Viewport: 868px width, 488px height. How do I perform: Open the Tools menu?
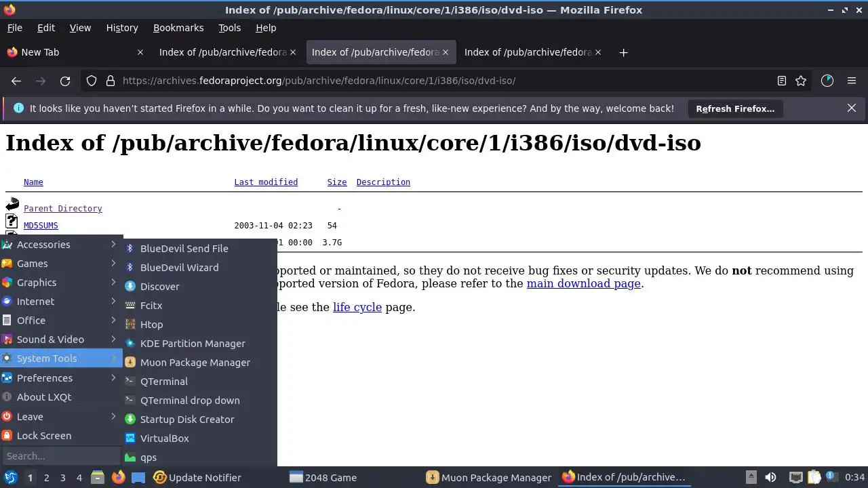click(x=229, y=28)
